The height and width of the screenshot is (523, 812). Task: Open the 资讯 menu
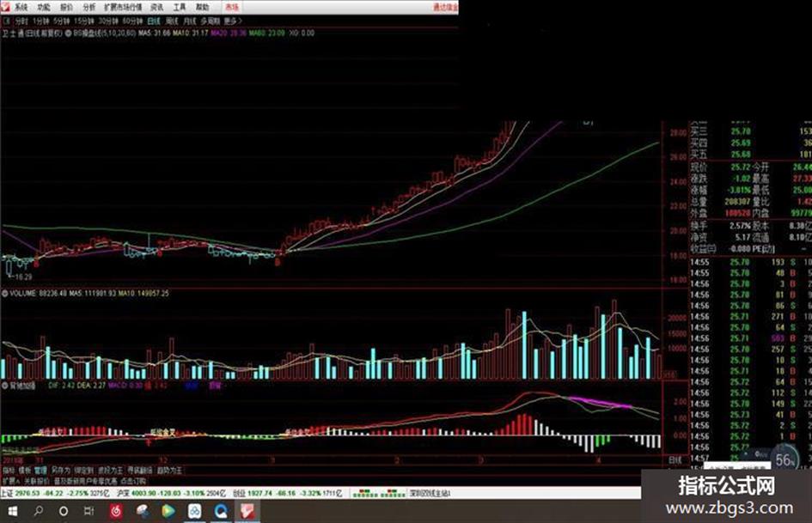tap(156, 7)
